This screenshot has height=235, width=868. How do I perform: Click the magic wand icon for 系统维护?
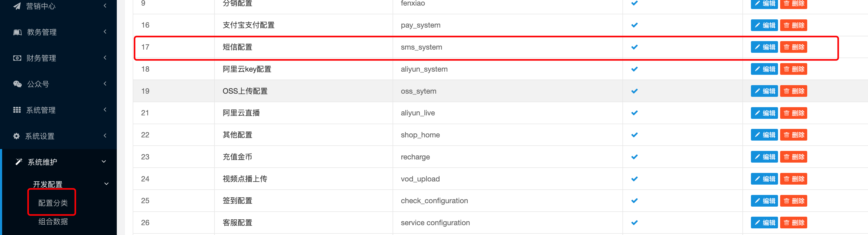pos(19,162)
